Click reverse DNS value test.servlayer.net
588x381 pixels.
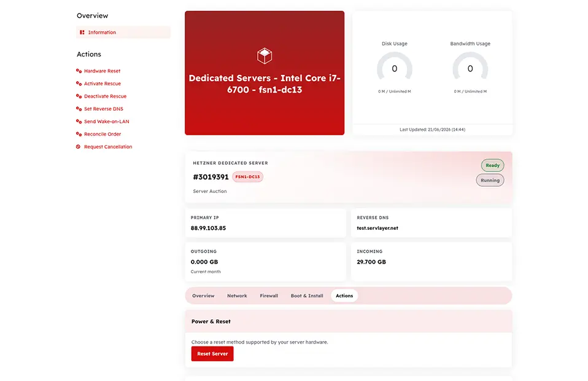tap(377, 228)
